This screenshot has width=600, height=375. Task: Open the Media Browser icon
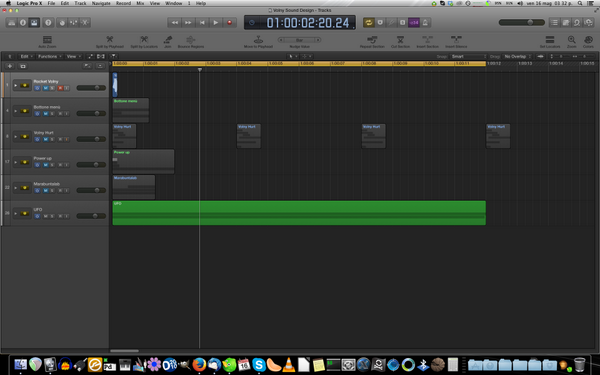click(x=589, y=23)
